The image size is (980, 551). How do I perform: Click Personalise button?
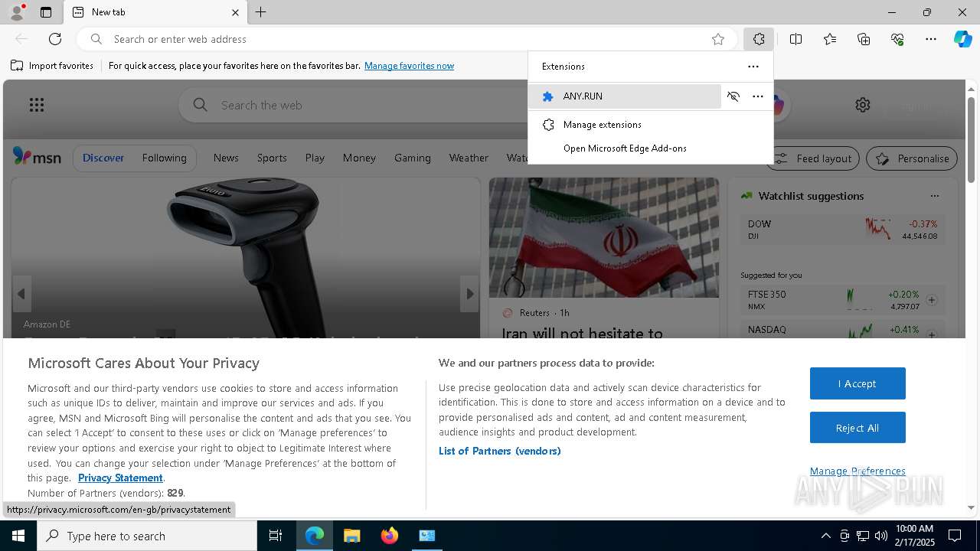point(912,158)
